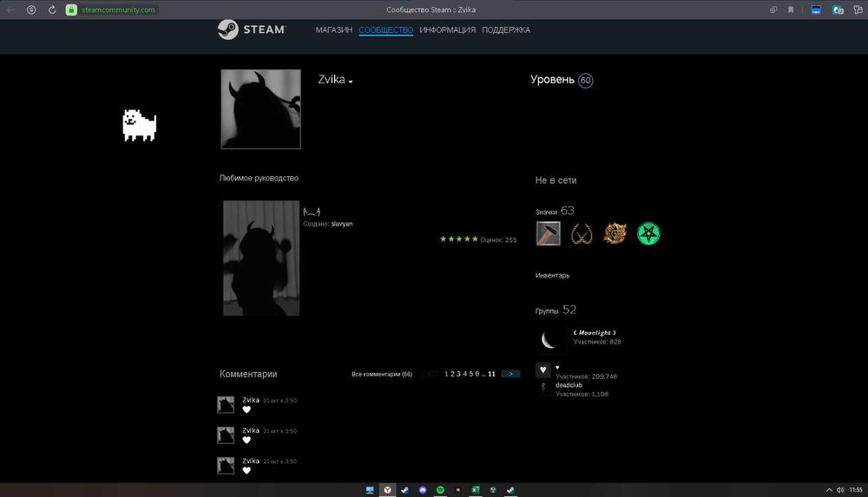Open Yandex browser from taskbar
This screenshot has width=868, height=497.
click(x=387, y=490)
